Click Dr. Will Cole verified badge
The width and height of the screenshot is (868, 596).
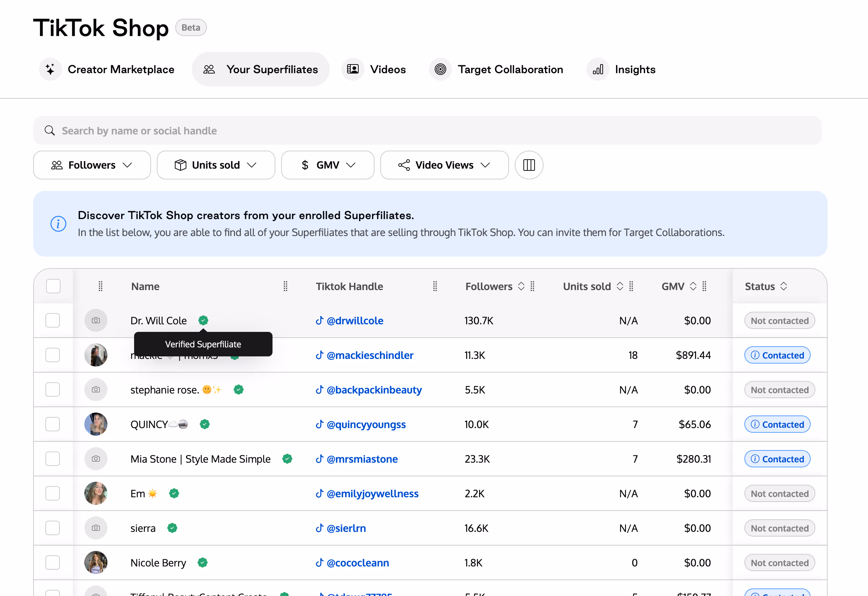203,320
